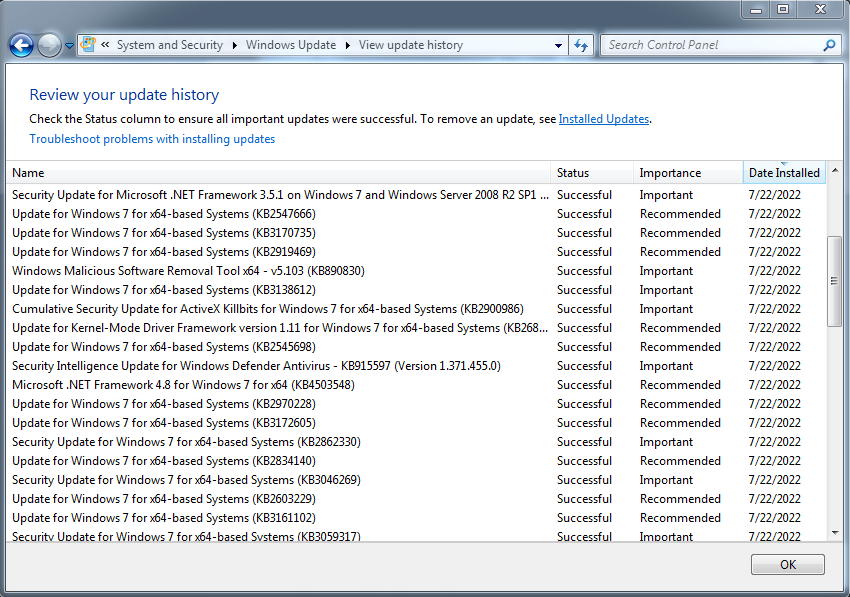This screenshot has width=850, height=597.
Task: Click the scrollbar thumb in update list
Action: click(x=835, y=281)
